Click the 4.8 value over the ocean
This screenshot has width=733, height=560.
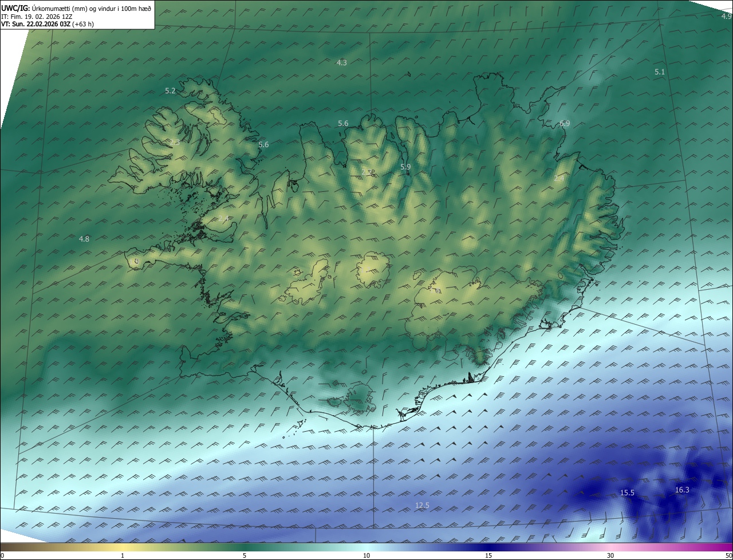pos(84,239)
